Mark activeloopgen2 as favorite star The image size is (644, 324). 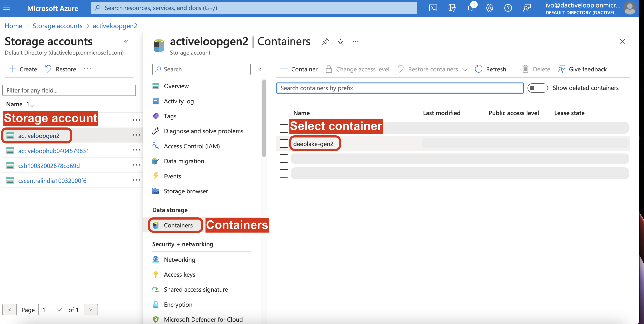(340, 42)
